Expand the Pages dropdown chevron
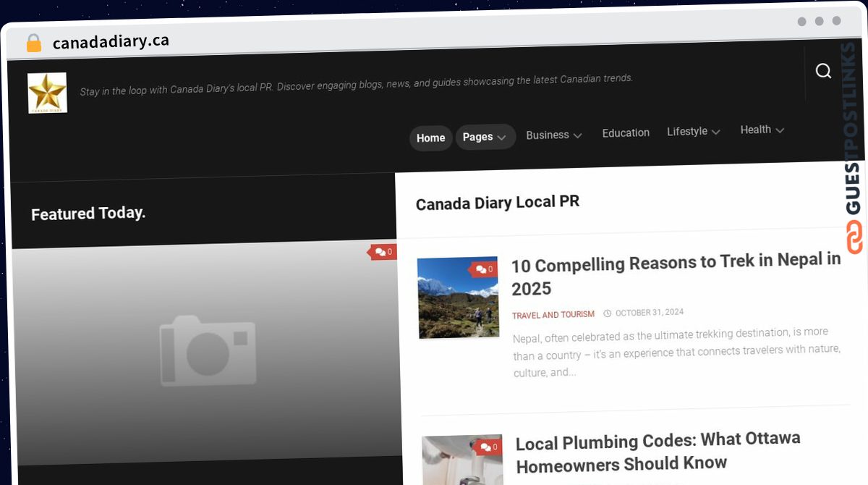The image size is (868, 485). pyautogui.click(x=501, y=138)
